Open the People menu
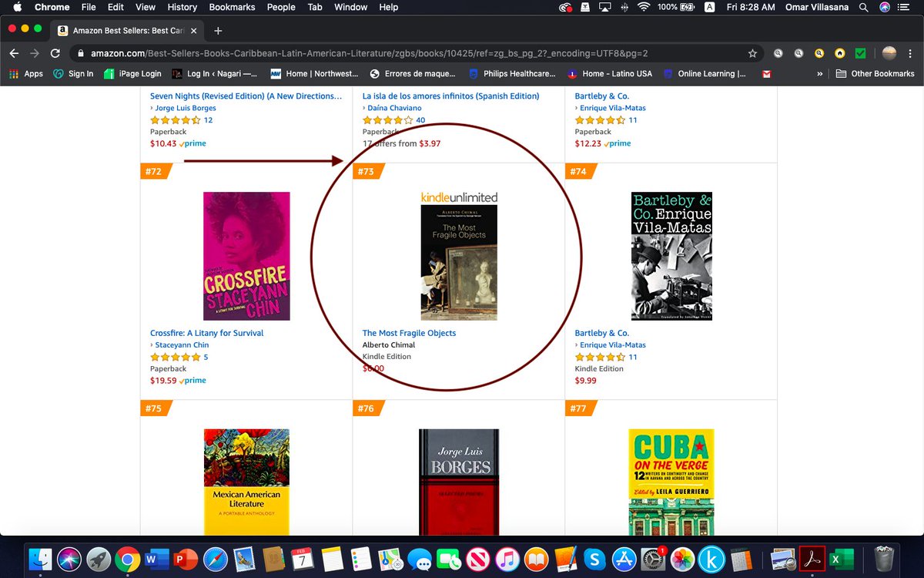924x578 pixels. 281,7
